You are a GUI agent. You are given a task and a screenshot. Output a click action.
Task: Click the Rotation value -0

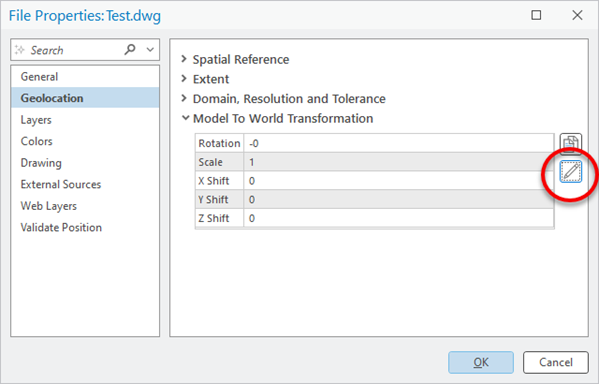coord(399,143)
